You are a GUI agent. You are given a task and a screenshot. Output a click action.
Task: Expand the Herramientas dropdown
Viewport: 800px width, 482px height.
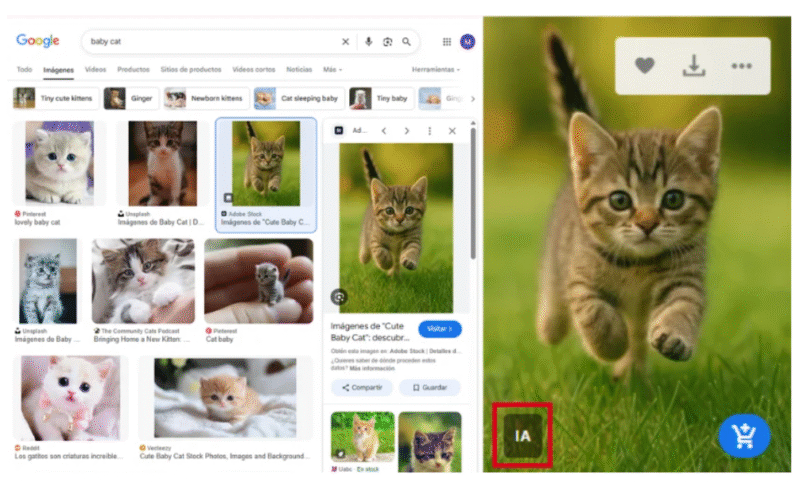(x=436, y=69)
